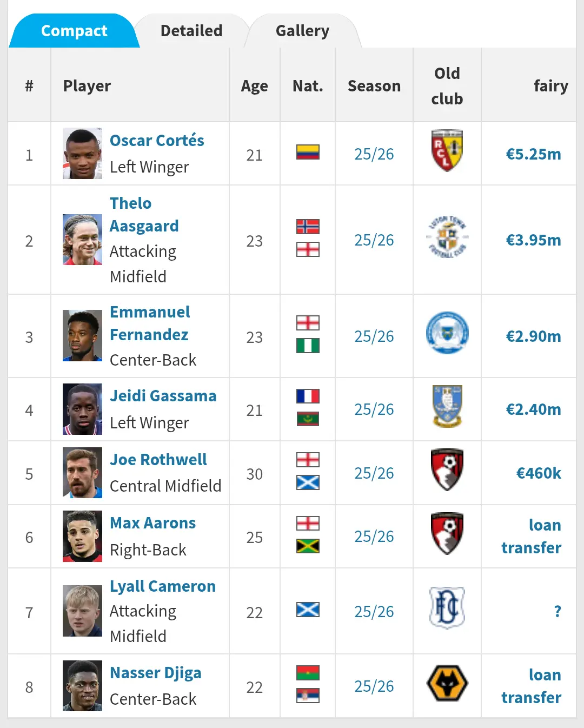This screenshot has height=728, width=584.
Task: Click Emmanuel Fernandez's player photo
Action: (x=82, y=335)
